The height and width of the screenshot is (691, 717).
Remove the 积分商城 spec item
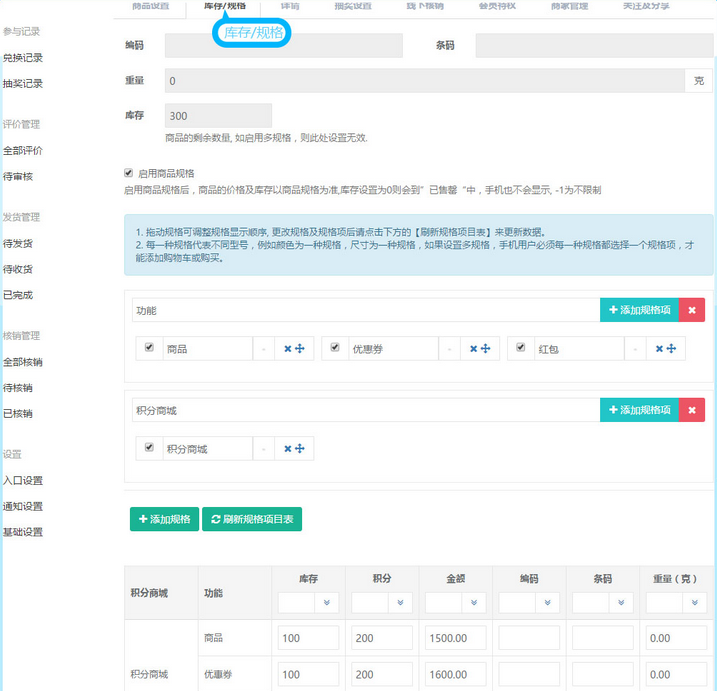coord(287,448)
